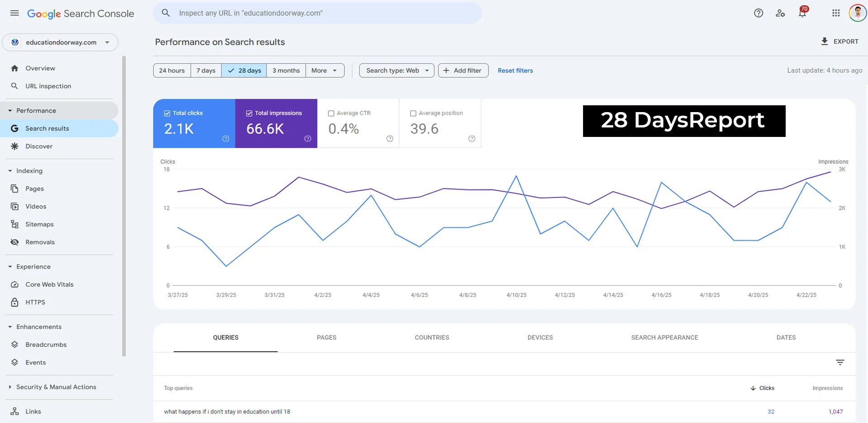This screenshot has height=423, width=868.
Task: Click the Discover asterisk icon
Action: tap(14, 146)
